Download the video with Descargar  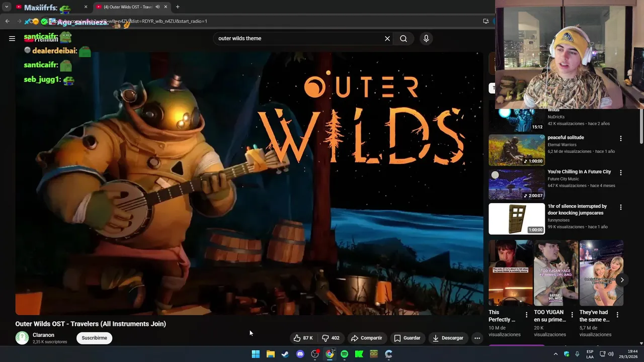(448, 338)
